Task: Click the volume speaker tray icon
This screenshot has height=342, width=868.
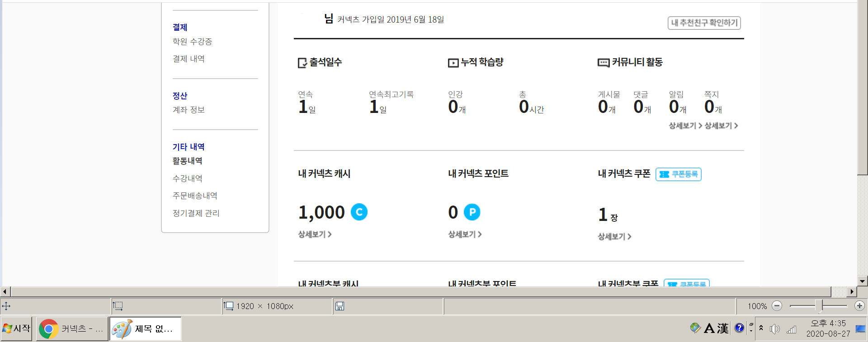Action: [774, 329]
